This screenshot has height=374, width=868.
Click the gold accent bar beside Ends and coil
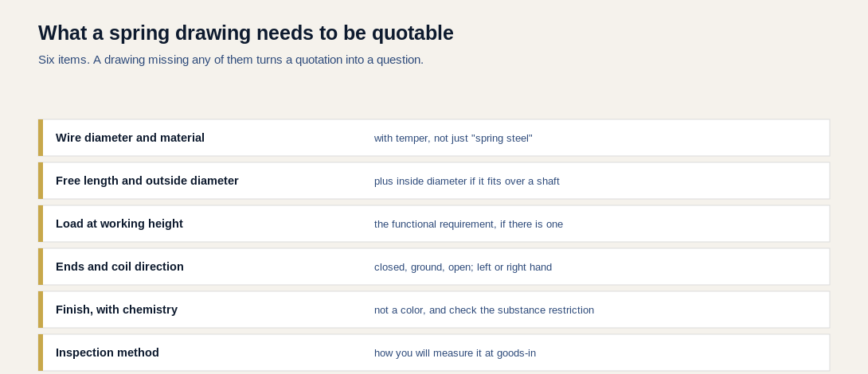pos(41,267)
